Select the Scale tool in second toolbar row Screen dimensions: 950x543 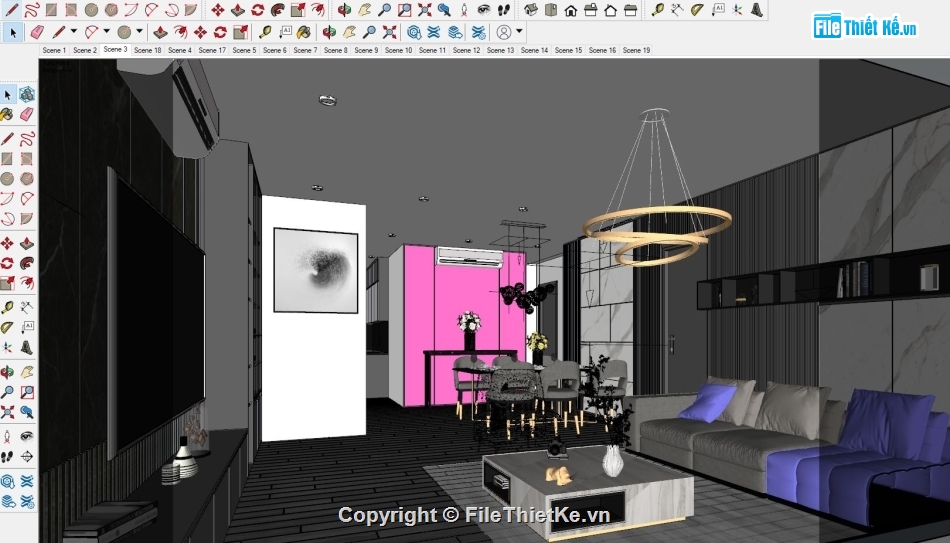[x=240, y=32]
